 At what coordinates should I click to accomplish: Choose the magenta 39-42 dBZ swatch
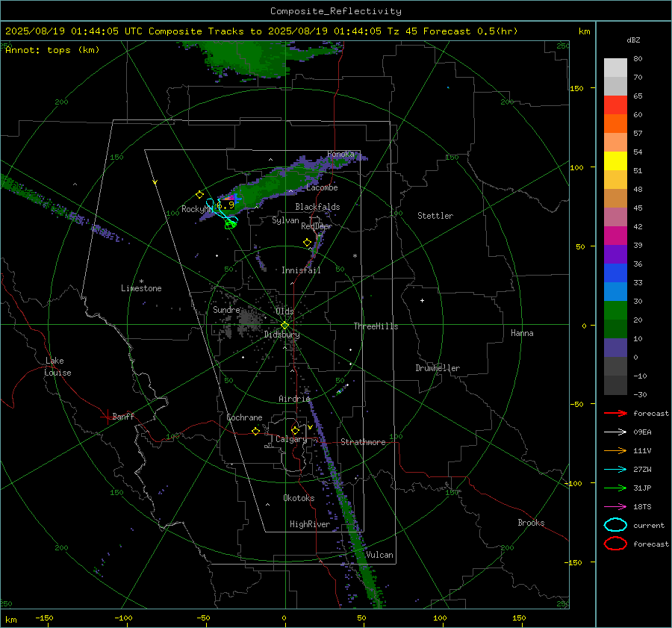pos(615,236)
